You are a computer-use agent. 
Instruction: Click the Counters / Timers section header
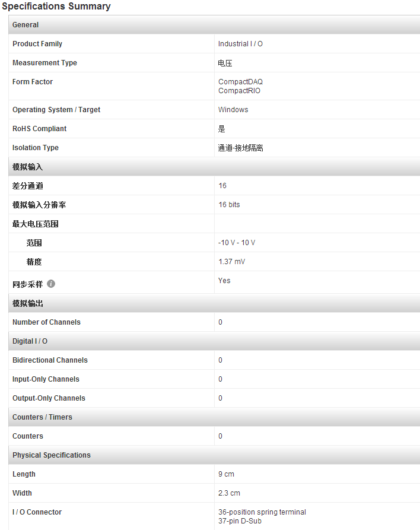(214, 417)
